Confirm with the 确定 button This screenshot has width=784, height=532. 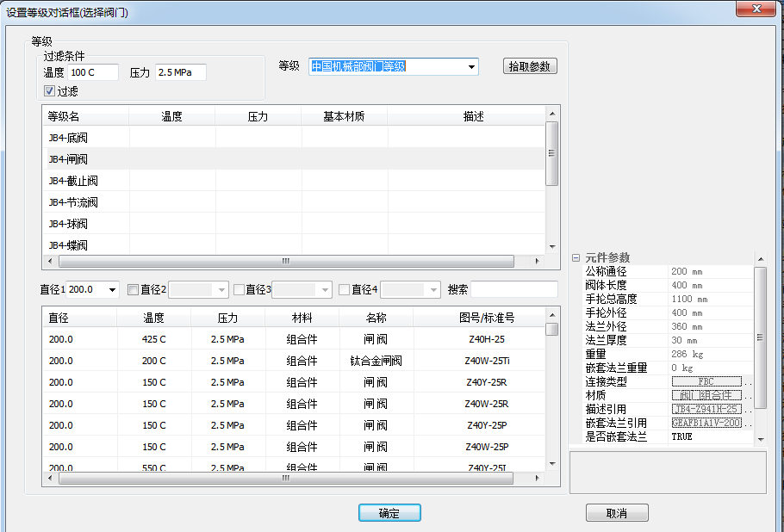coord(389,513)
